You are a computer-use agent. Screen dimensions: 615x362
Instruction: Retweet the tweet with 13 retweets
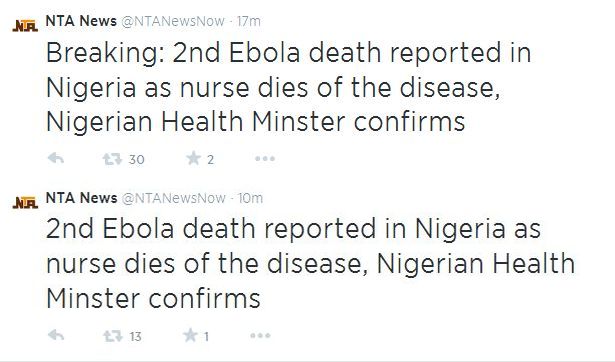(x=113, y=336)
